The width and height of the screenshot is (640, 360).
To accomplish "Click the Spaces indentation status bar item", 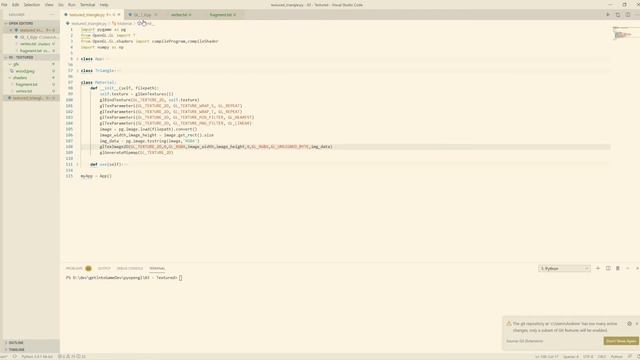I will tap(571, 357).
